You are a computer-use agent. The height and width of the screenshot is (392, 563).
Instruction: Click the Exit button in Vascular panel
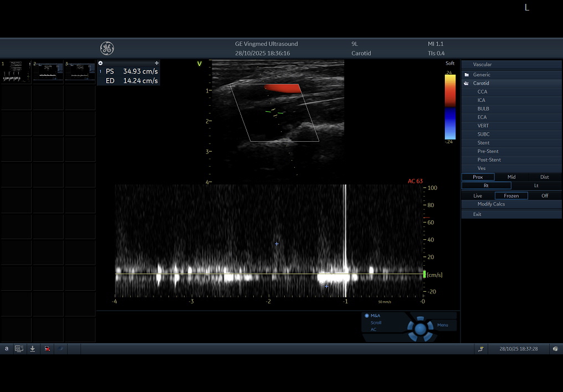[477, 214]
